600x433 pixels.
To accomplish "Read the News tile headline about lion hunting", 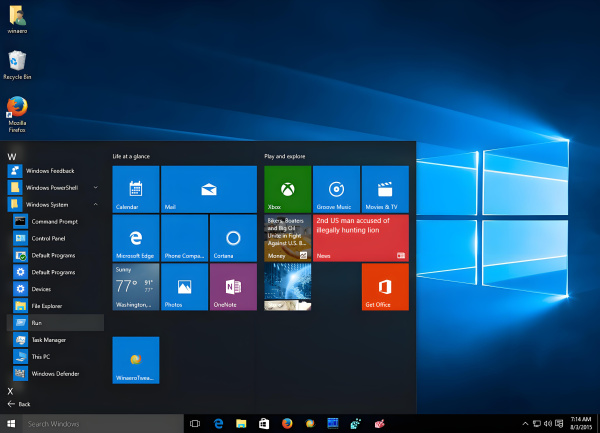I will (360, 238).
